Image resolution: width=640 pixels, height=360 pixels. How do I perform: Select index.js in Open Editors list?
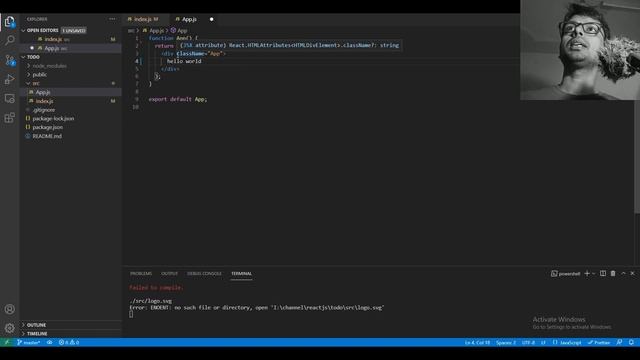[53, 39]
